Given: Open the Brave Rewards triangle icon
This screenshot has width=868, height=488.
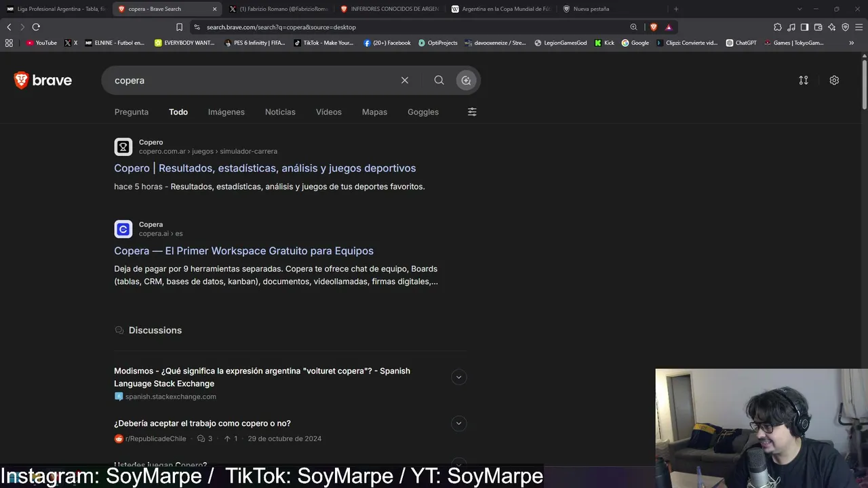Looking at the screenshot, I should click(669, 27).
